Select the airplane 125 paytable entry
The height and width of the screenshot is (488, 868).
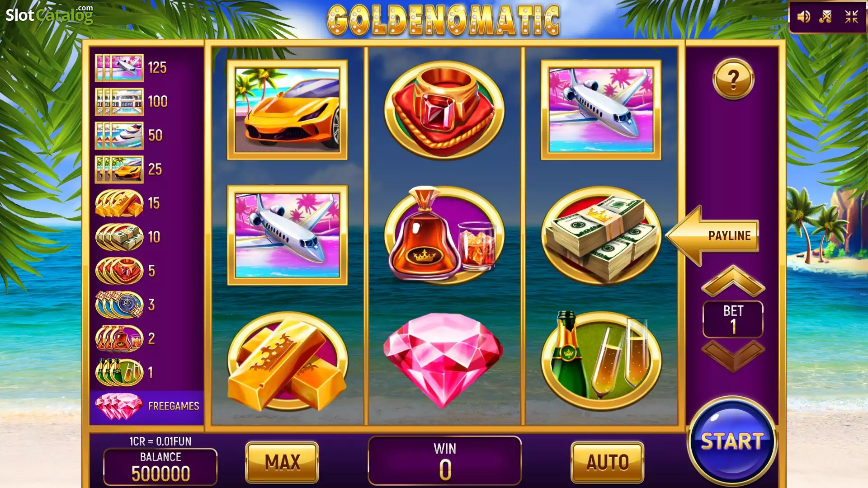pos(132,68)
